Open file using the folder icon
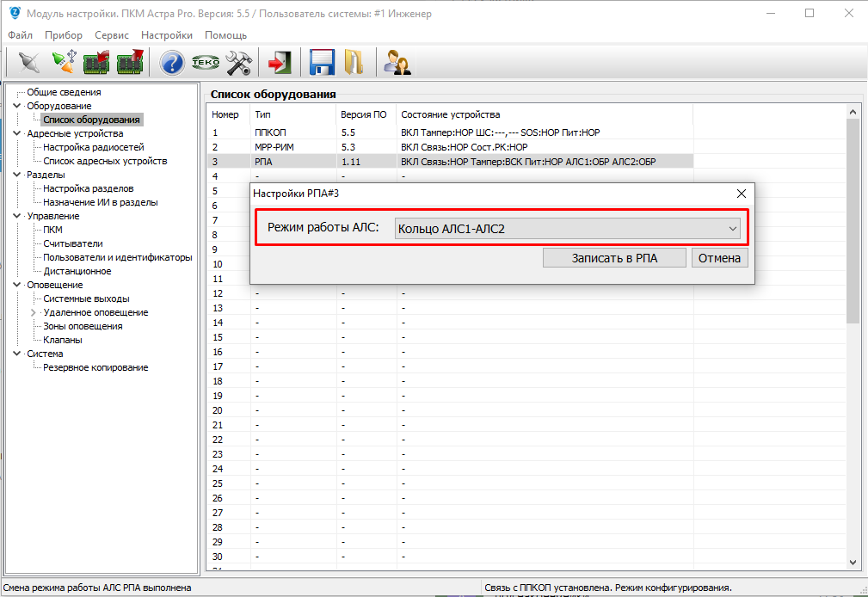Screen dimensions: 868x597 354,62
